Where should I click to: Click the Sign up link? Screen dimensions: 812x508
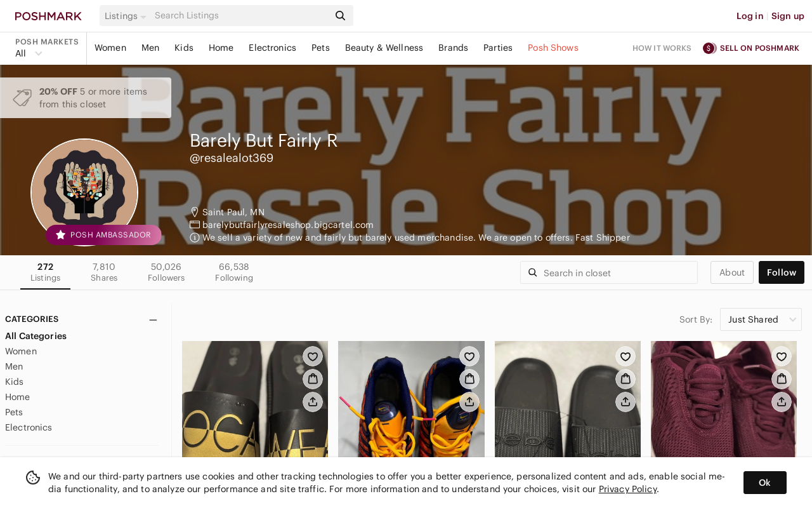tap(788, 16)
